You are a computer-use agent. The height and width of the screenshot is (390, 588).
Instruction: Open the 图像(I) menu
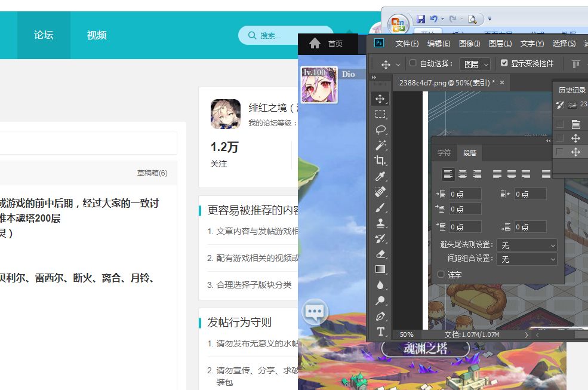click(469, 44)
